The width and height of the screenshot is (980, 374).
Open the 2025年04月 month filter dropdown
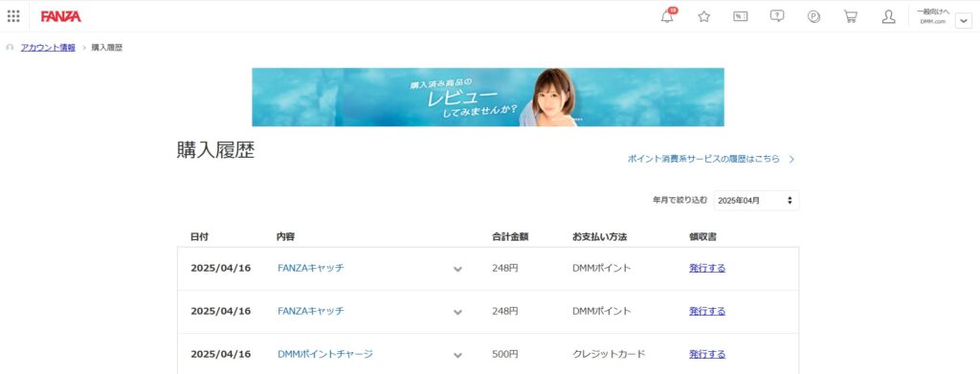756,201
